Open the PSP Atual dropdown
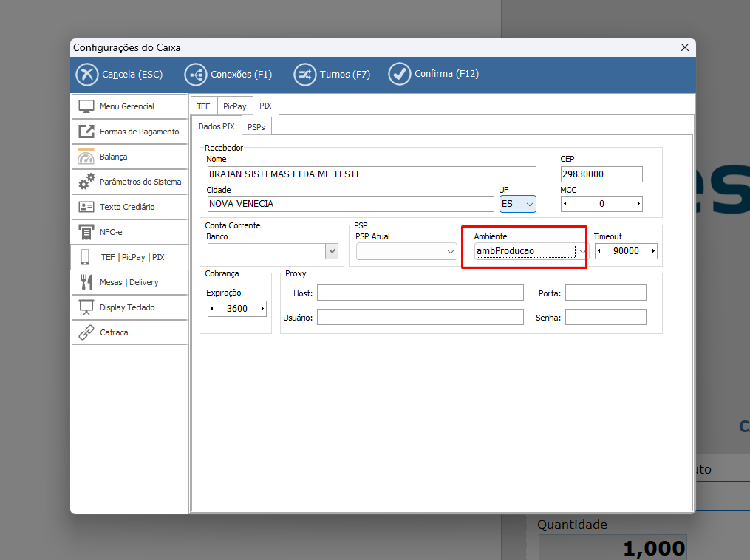The image size is (750, 560). tap(451, 252)
